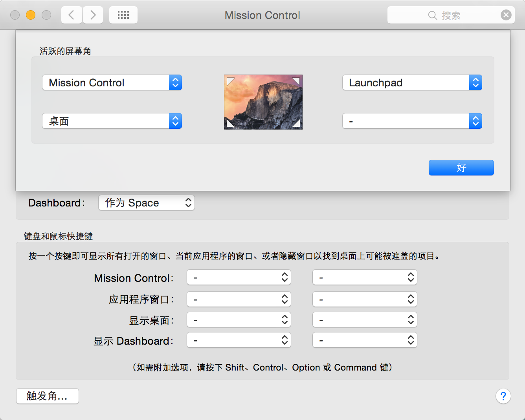Screen dimensions: 525x420
Task: Click the screen corners preview thumbnail
Action: click(263, 102)
